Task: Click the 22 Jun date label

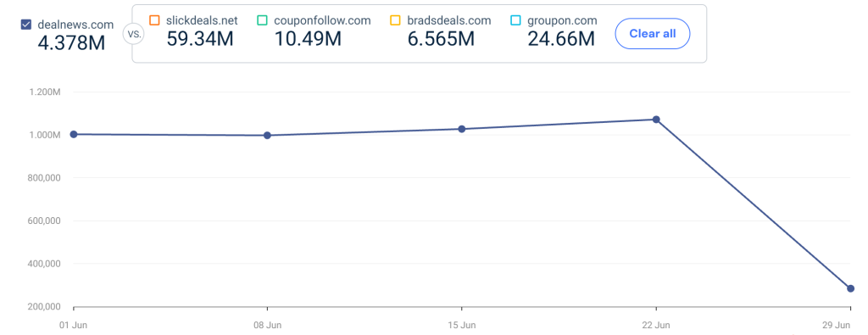Action: click(656, 325)
